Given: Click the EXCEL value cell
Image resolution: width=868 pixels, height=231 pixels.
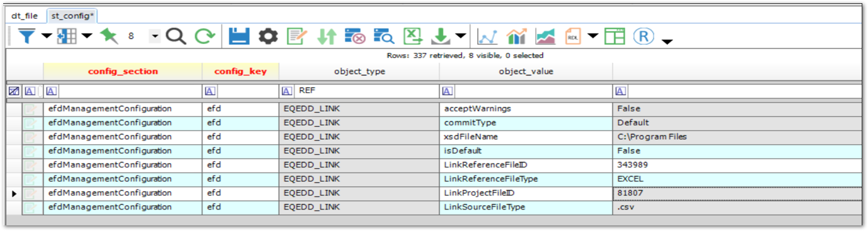Looking at the screenshot, I should pos(737,179).
